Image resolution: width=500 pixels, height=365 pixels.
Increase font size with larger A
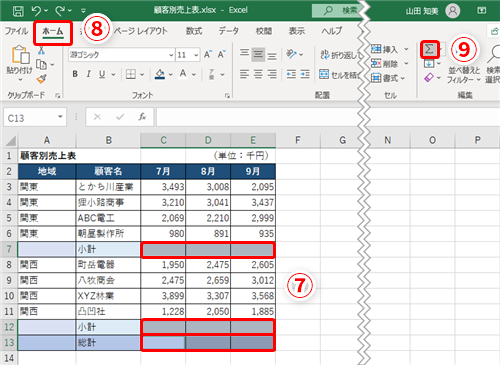(x=208, y=54)
